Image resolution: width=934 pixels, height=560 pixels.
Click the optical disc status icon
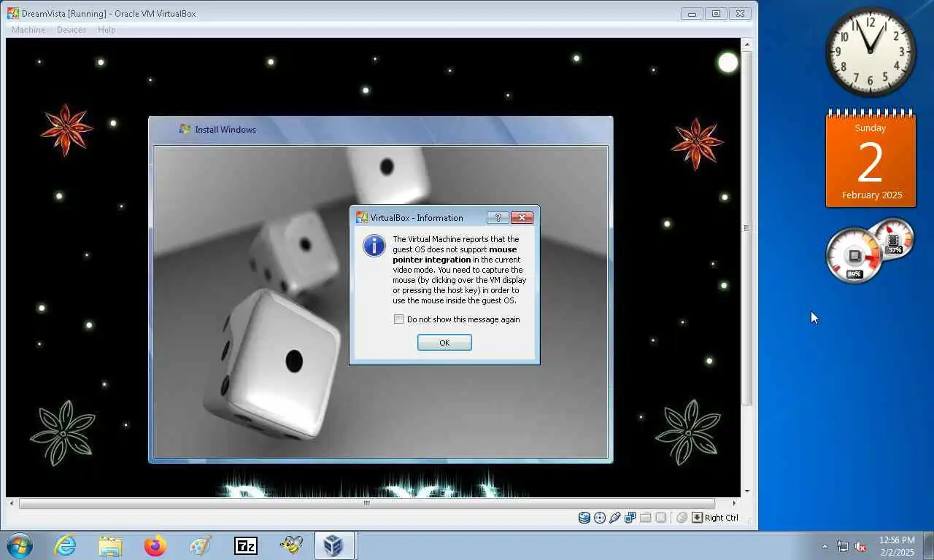click(600, 518)
